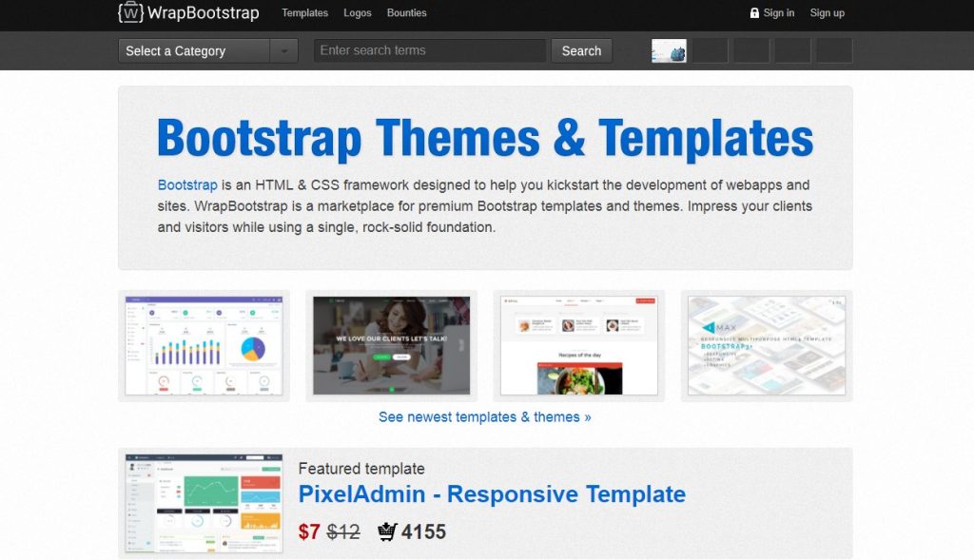This screenshot has height=560, width=974.
Task: Click the shopping cart icon next to 4155
Action: click(386, 532)
